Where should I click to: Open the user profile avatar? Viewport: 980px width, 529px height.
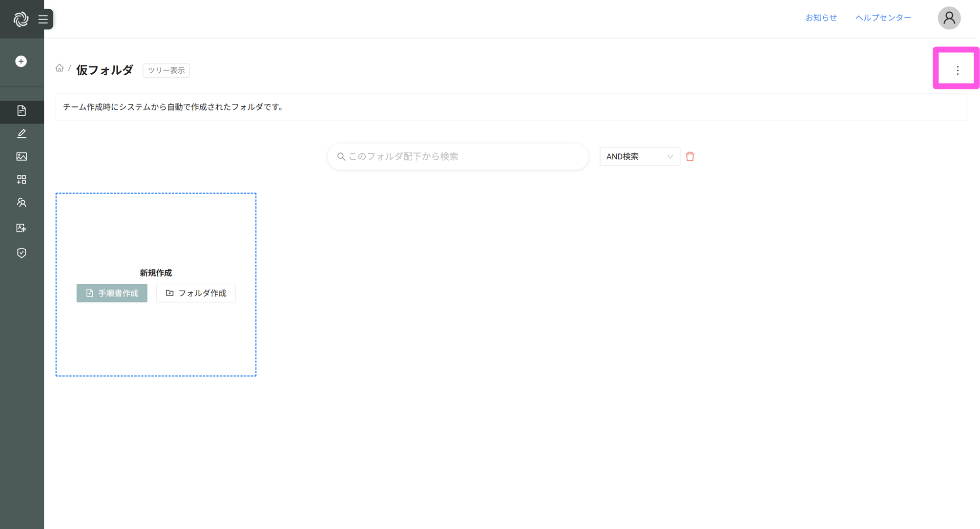click(x=949, y=18)
